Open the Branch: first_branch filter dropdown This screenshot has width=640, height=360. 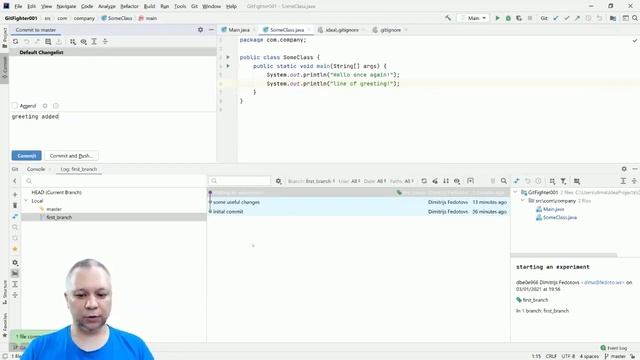tap(311, 181)
